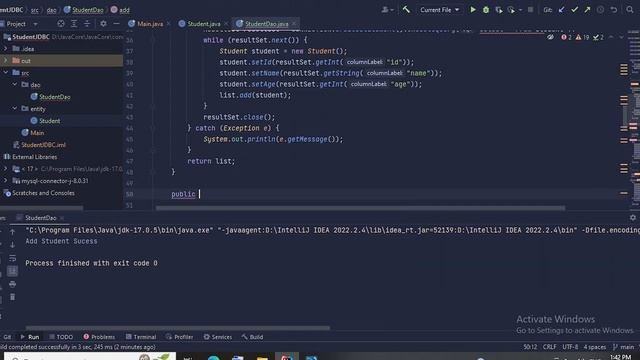Click the rollback undo icon in toolbar
The height and width of the screenshot is (360, 640).
(x=613, y=10)
